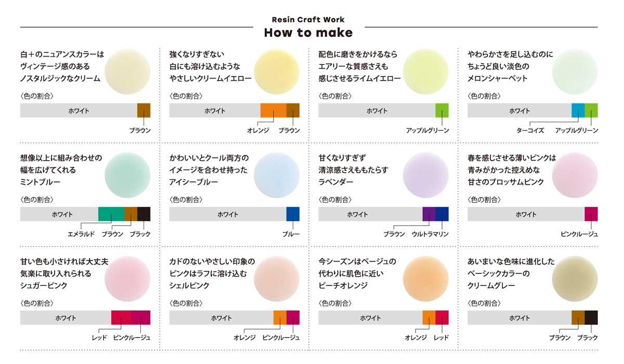Click the blue swatch under icy blue

(x=293, y=214)
